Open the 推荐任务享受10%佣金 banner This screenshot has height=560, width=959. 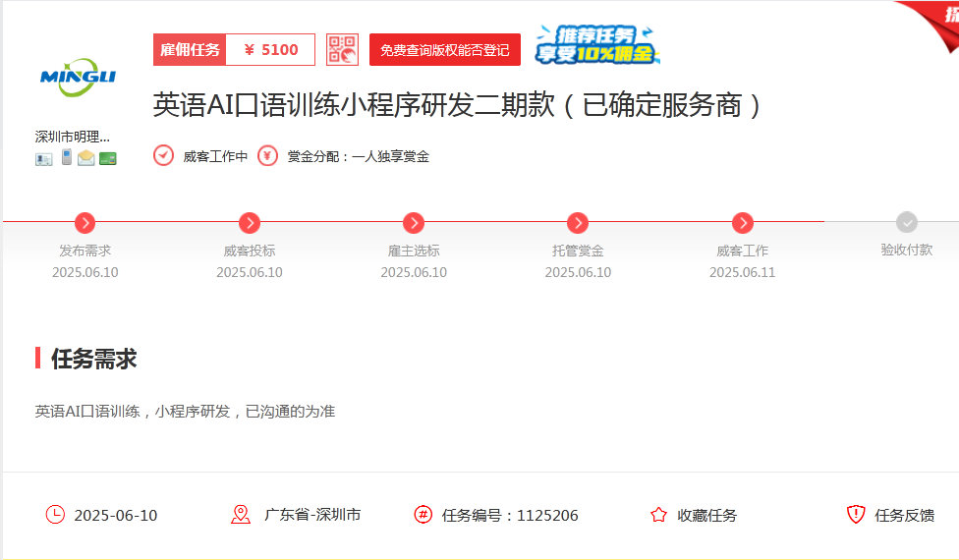click(x=597, y=44)
